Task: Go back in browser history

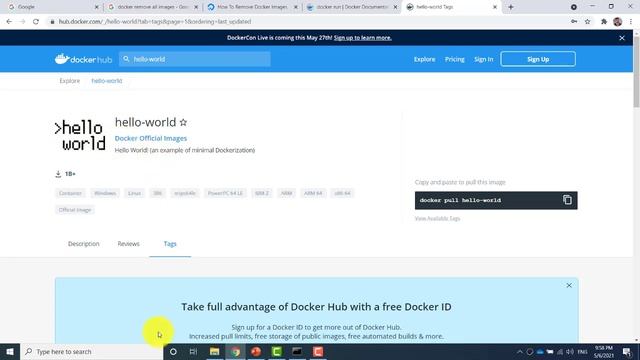Action: pos(9,22)
